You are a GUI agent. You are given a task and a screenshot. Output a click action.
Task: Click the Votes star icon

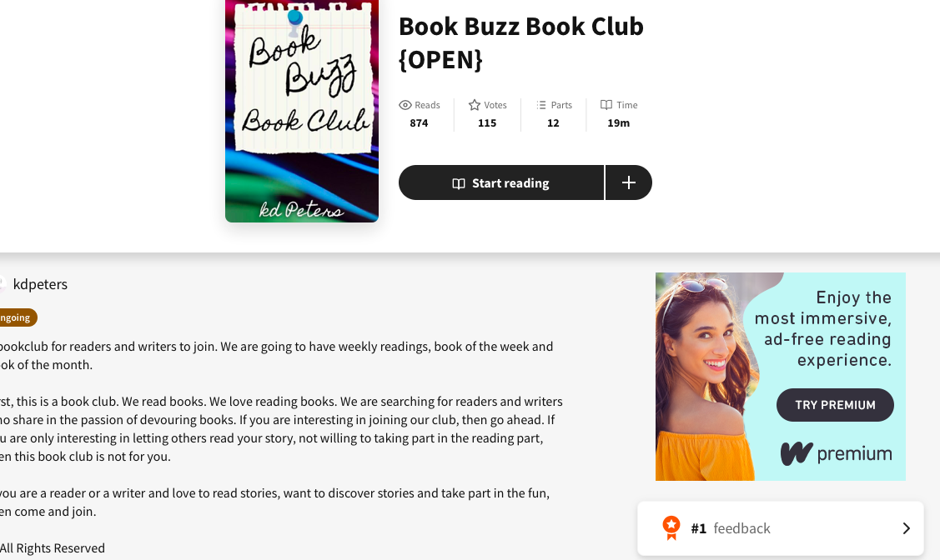click(x=475, y=105)
